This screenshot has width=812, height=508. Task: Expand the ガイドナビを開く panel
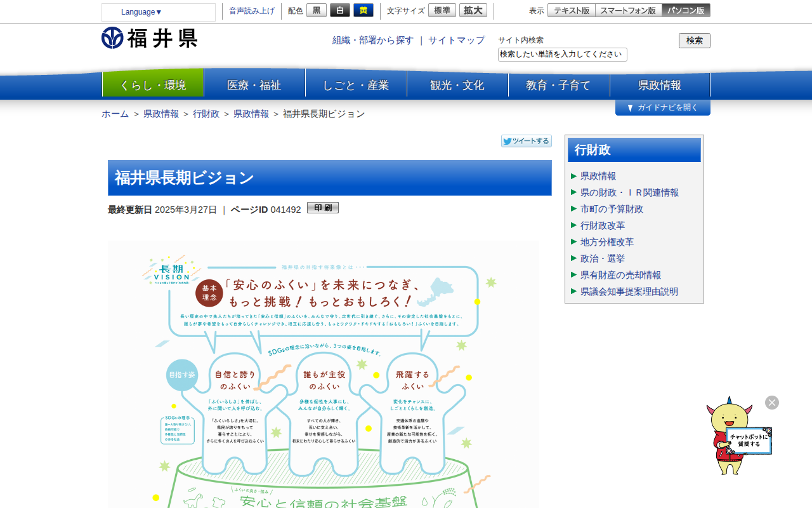click(663, 107)
